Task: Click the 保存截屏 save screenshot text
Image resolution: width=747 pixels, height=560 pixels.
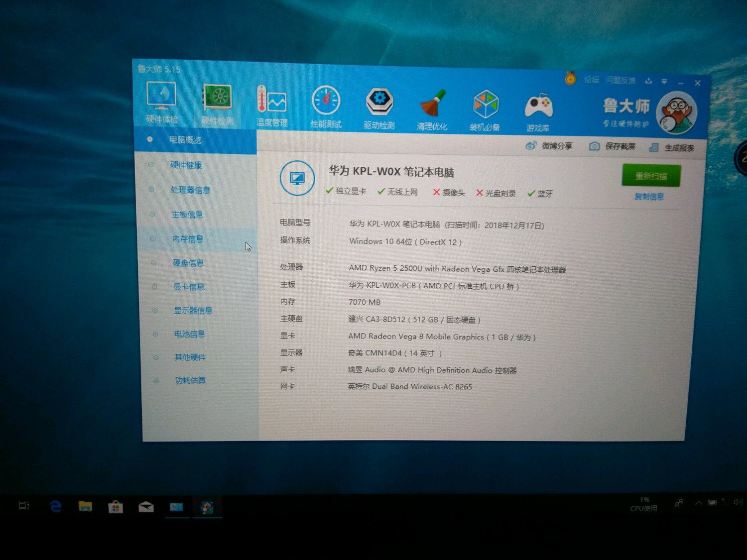Action: click(621, 147)
